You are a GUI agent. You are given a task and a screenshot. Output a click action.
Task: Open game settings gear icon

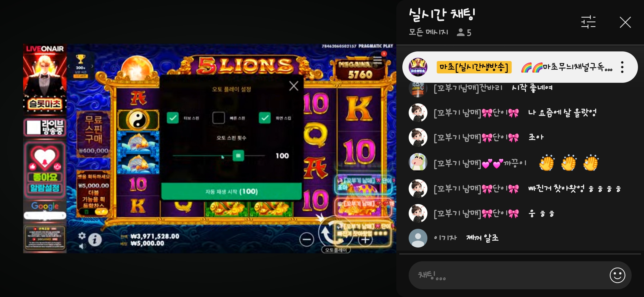pyautogui.click(x=82, y=236)
